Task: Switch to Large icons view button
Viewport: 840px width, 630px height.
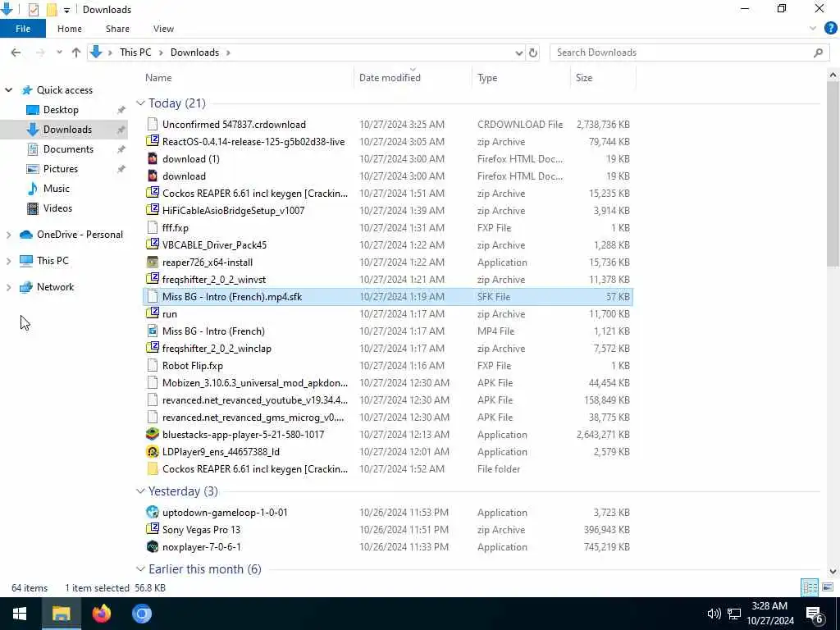Action: coord(828,587)
